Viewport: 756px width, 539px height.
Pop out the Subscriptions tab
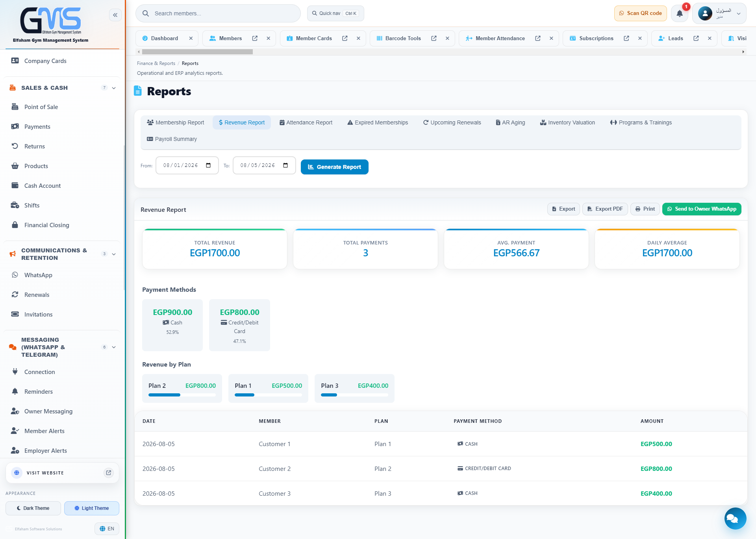pos(626,38)
